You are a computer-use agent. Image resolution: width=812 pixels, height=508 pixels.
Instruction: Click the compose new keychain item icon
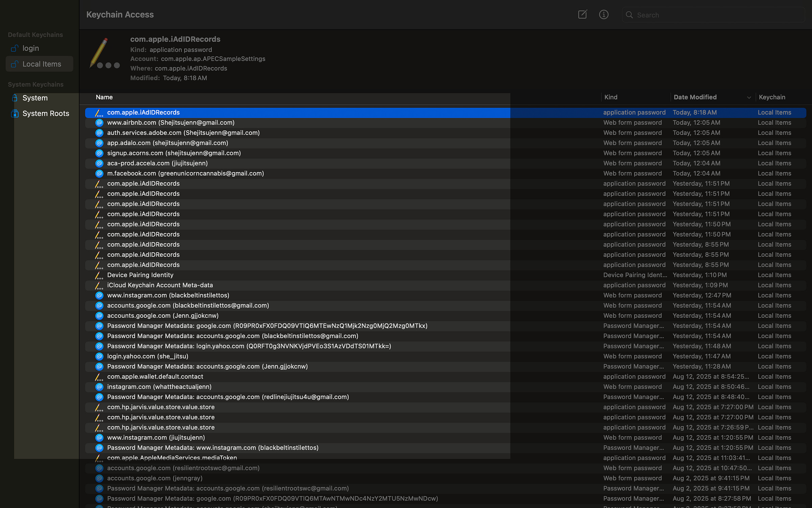point(582,15)
